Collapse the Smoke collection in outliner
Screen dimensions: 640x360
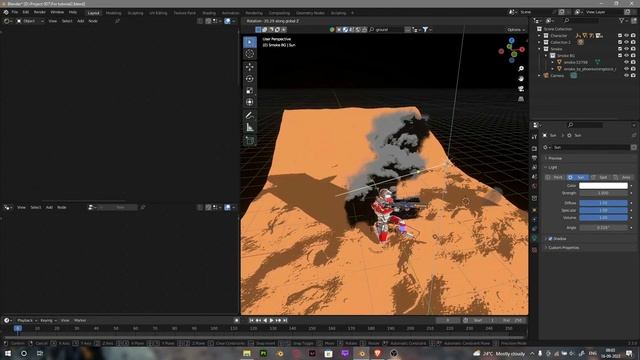point(539,49)
